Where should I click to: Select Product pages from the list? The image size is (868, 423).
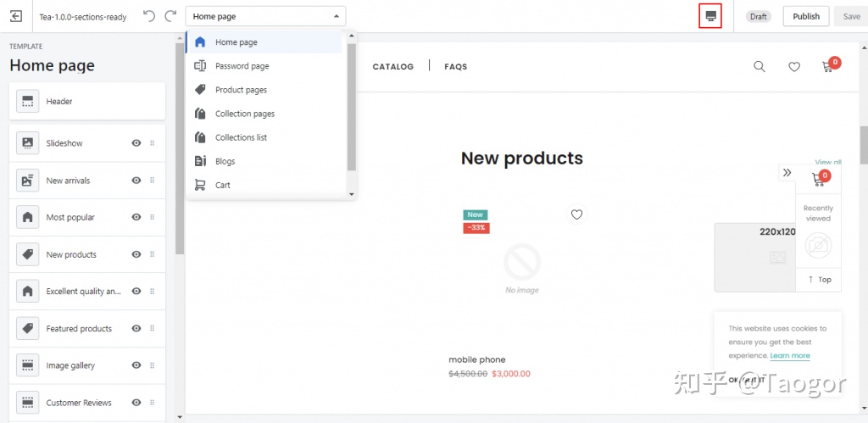click(241, 90)
